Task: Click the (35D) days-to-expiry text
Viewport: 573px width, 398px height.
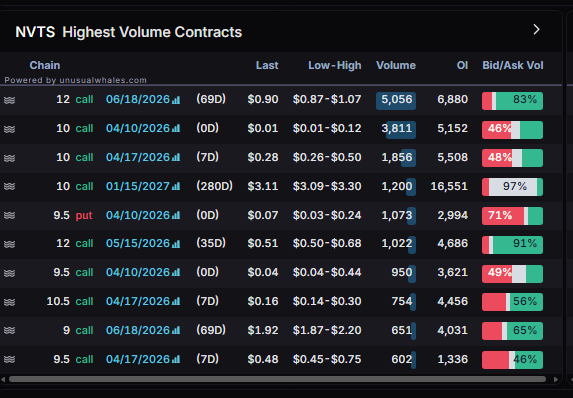Action: pyautogui.click(x=211, y=243)
